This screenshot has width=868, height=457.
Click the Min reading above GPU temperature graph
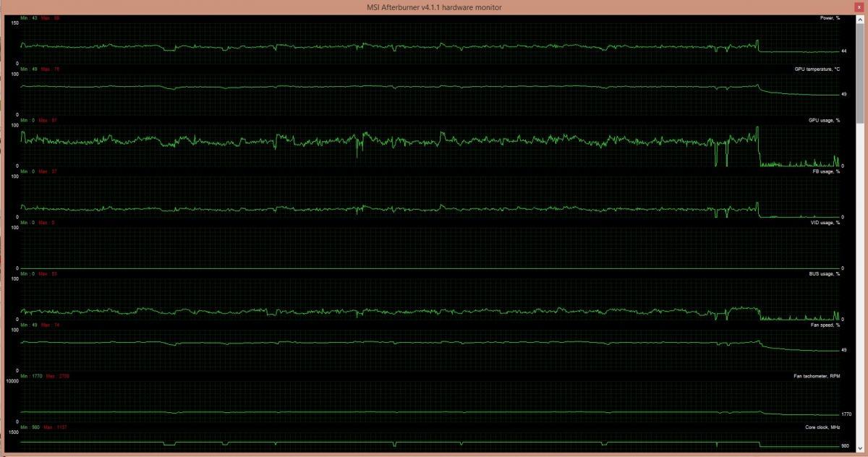pos(29,69)
